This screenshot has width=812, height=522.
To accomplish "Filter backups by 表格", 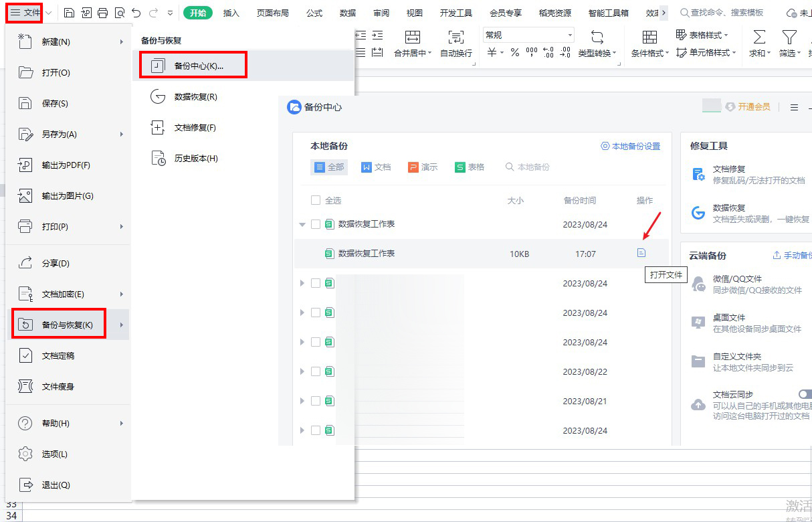I will pos(470,167).
